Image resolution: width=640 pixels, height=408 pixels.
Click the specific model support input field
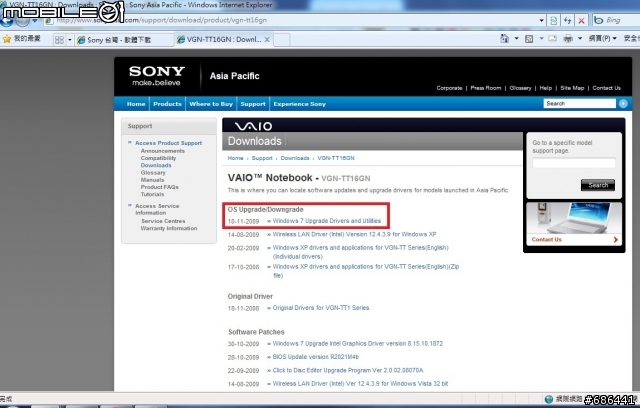[574, 163]
